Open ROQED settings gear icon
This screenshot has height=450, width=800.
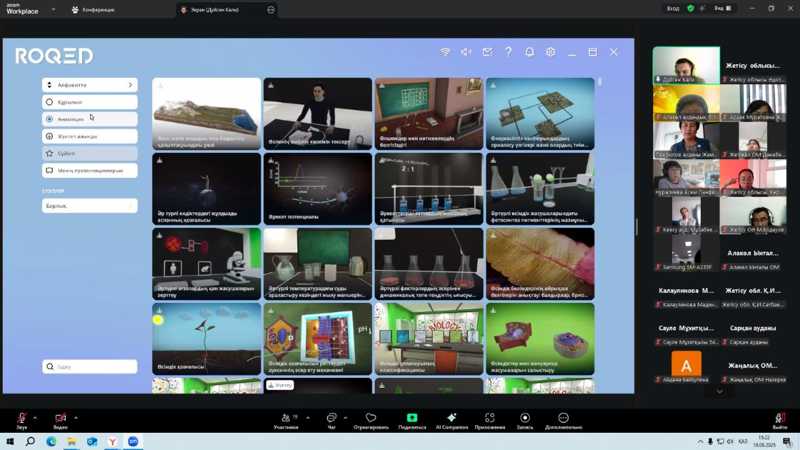[550, 52]
